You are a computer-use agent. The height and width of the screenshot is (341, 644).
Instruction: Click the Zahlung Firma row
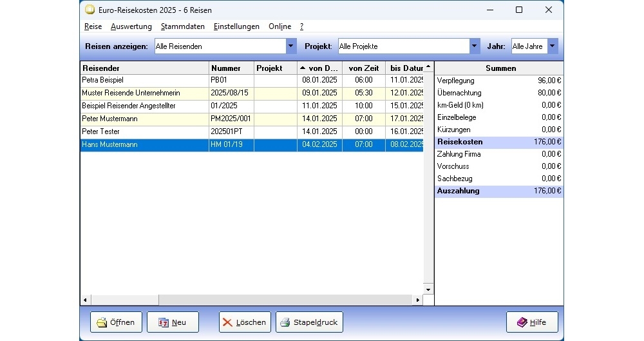pos(499,154)
